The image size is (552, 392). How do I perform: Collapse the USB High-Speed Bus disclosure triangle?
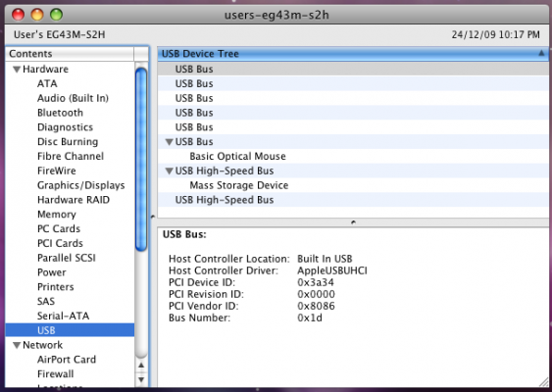click(x=170, y=171)
